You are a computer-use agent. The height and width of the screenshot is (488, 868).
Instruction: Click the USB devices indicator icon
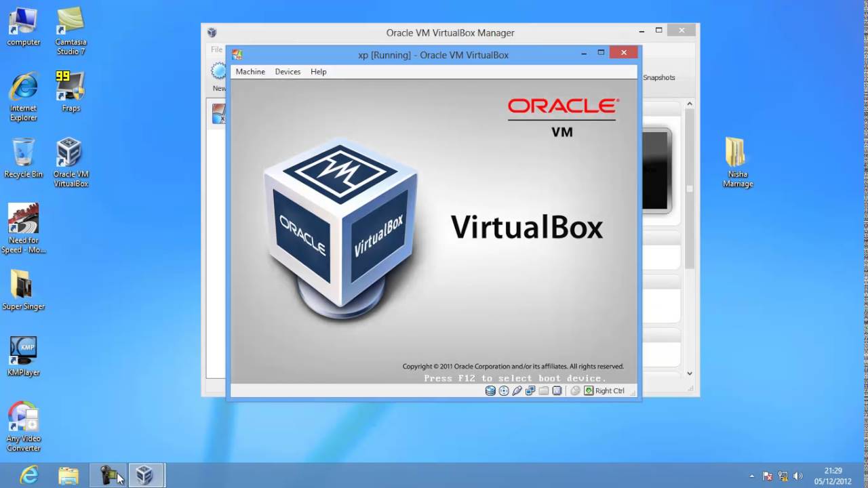pyautogui.click(x=517, y=390)
